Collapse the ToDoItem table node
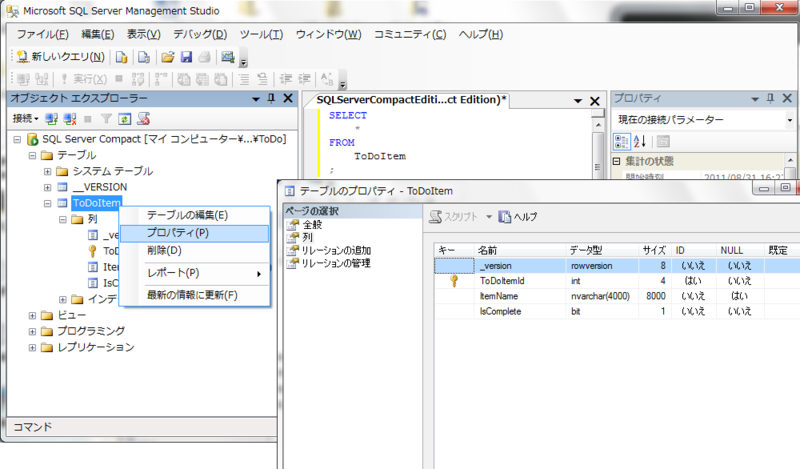The width and height of the screenshot is (800, 469). coord(47,203)
